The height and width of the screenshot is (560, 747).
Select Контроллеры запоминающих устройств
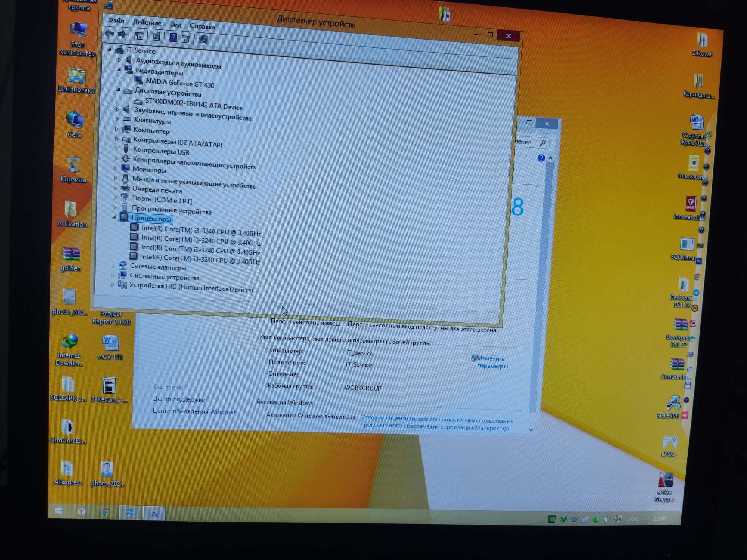(x=194, y=162)
